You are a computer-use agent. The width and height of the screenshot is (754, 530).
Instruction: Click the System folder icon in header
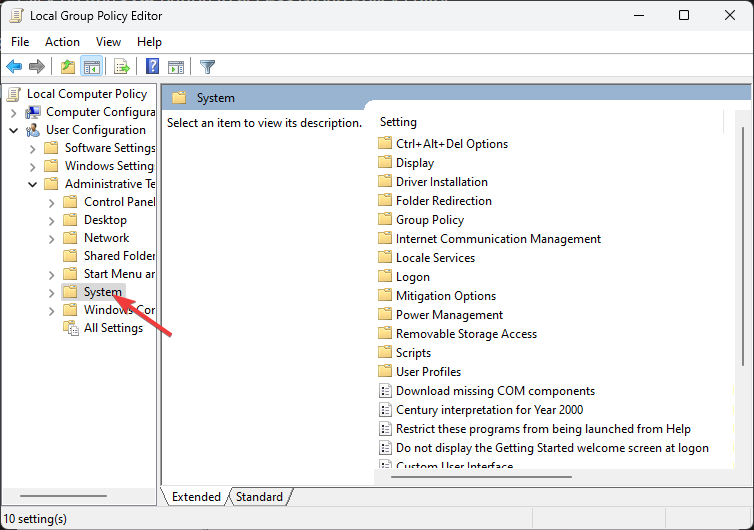coord(179,98)
